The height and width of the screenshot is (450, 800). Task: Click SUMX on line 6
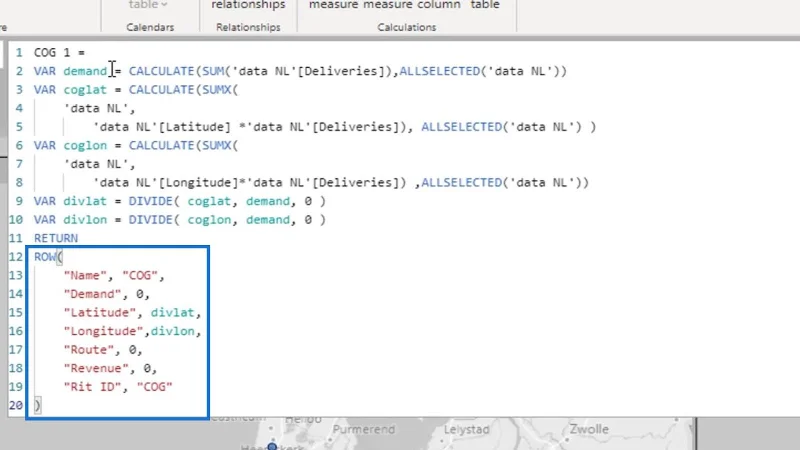[x=216, y=145]
